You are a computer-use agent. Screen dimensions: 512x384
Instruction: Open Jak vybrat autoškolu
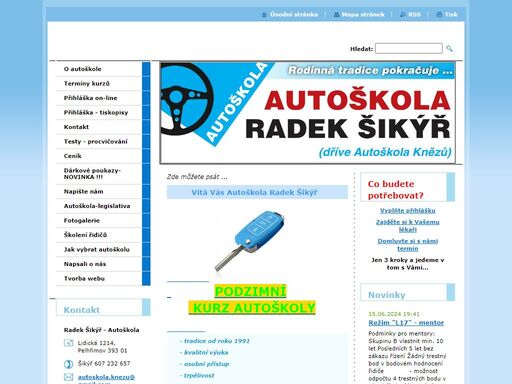click(99, 250)
